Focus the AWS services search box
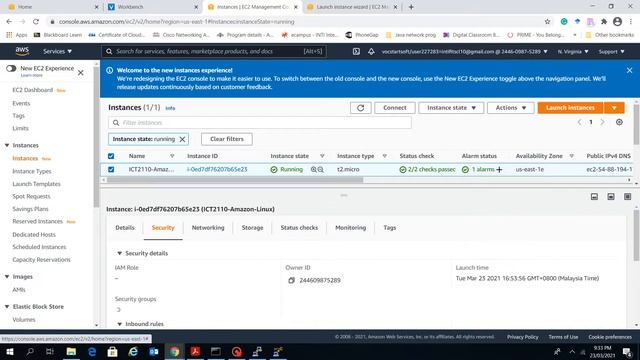640x360 pixels. [214, 51]
